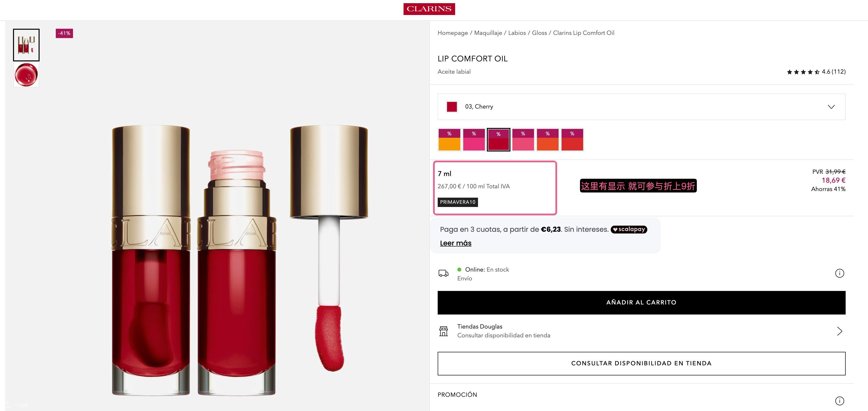Image resolution: width=868 pixels, height=411 pixels.
Task: Click the delivery truck icon
Action: pyautogui.click(x=443, y=273)
